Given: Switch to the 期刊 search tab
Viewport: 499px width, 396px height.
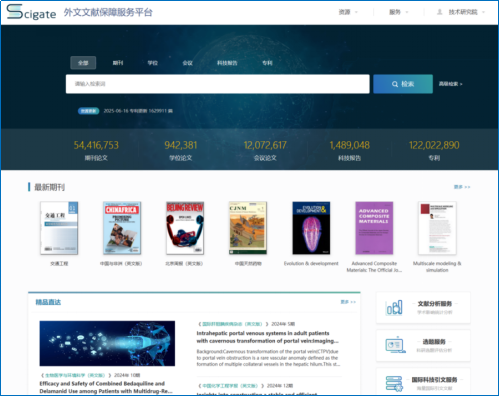Looking at the screenshot, I should tap(118, 63).
